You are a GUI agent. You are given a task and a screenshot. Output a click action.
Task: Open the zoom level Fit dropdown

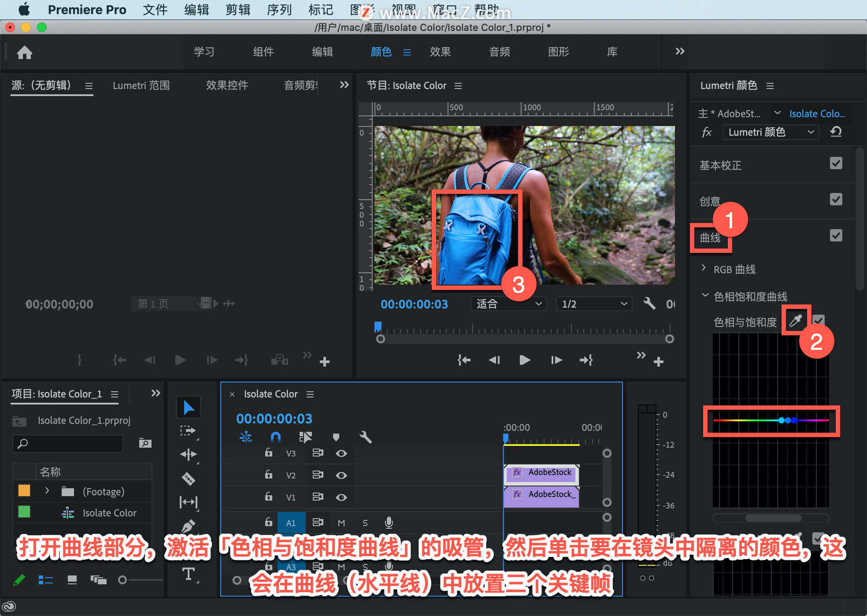(508, 303)
